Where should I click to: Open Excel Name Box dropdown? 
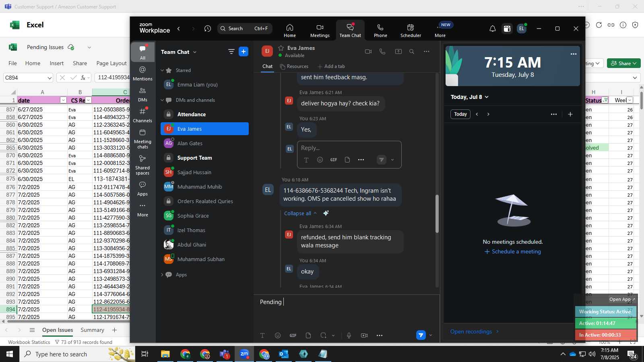(x=50, y=78)
